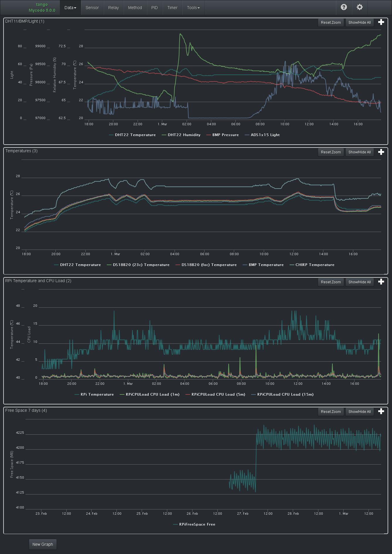Reset Zoom on Free Space 7 days graph

pyautogui.click(x=331, y=412)
